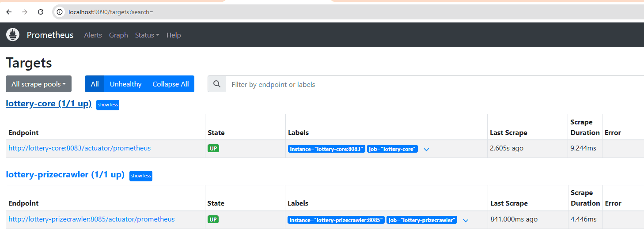
Task: Click the site information icon in address bar
Action: 60,12
